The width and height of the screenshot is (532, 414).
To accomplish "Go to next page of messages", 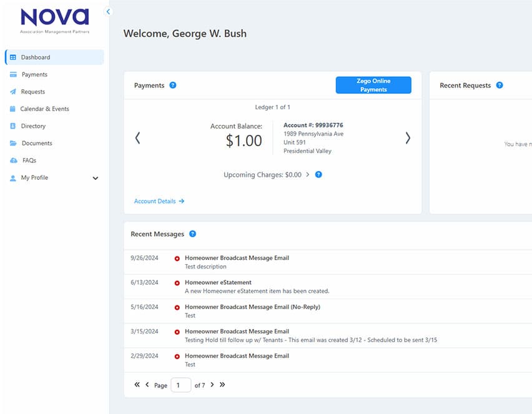I will [212, 385].
